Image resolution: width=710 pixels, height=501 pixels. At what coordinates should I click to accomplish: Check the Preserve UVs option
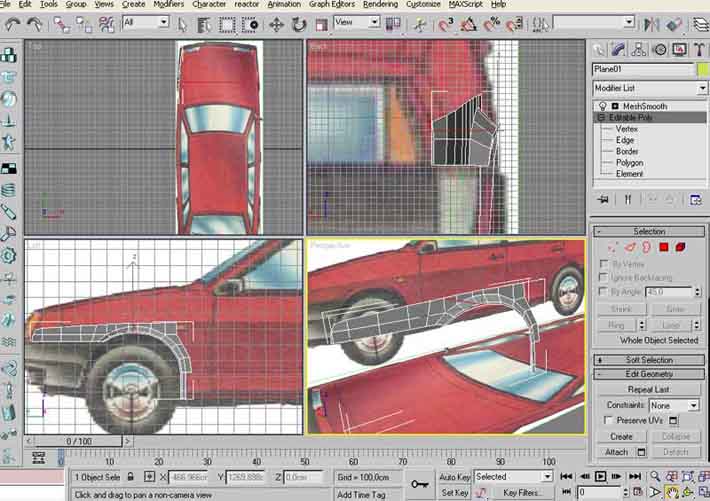point(607,421)
